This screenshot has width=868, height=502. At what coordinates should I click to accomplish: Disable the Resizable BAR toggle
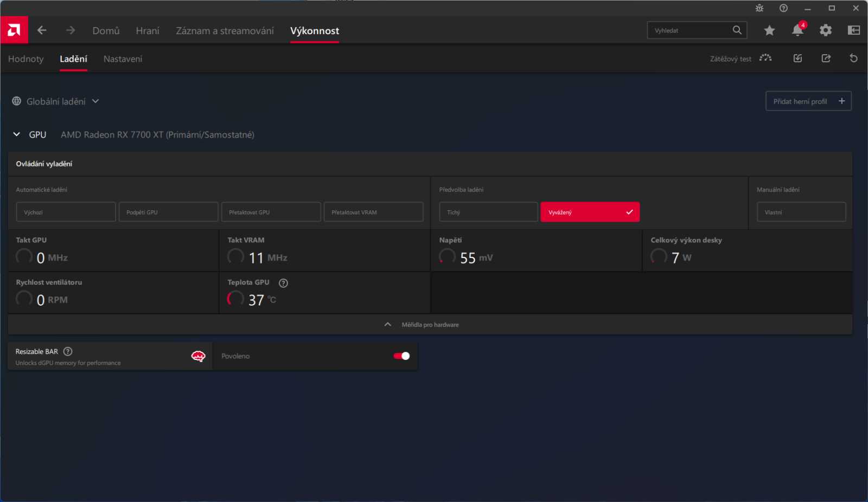click(x=401, y=356)
